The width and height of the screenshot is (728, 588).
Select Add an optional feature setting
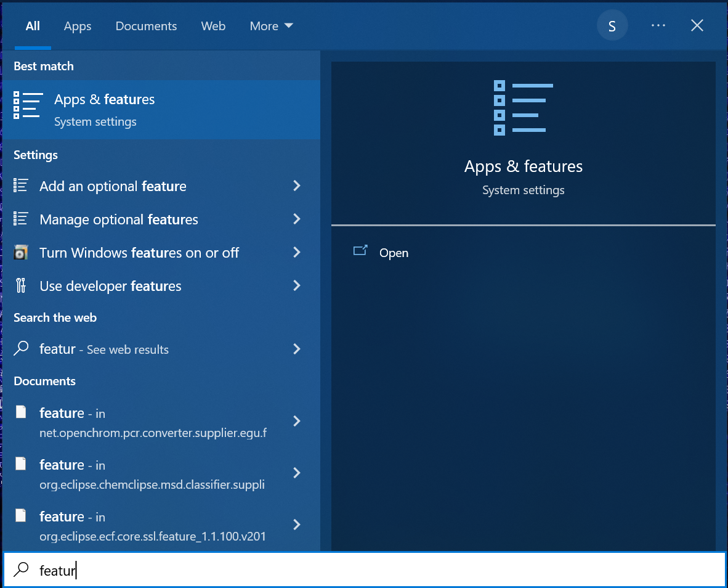pos(161,186)
